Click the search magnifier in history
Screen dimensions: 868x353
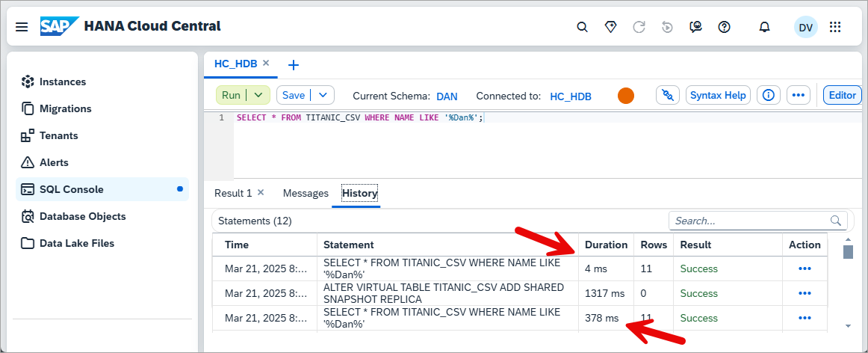coord(836,221)
